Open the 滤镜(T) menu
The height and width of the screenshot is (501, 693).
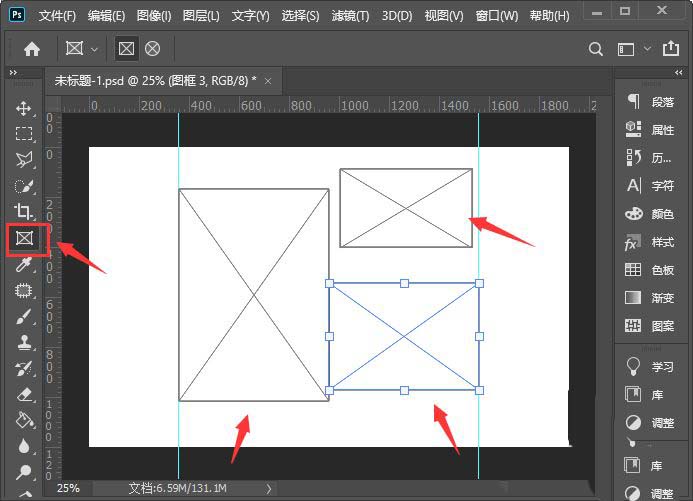click(x=350, y=16)
